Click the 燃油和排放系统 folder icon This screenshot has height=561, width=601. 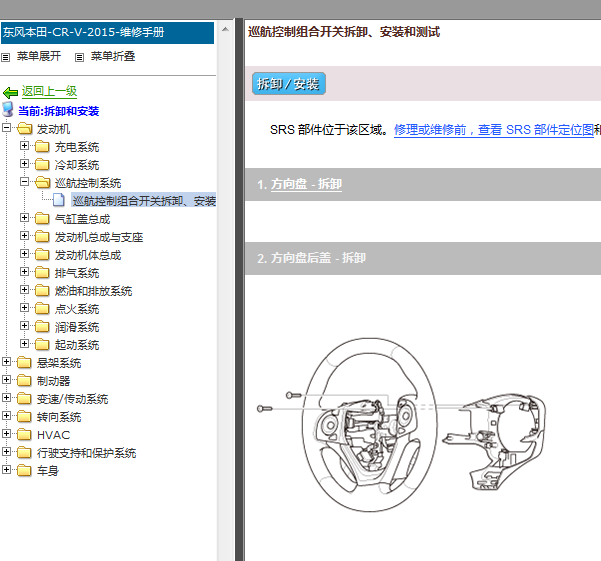[42, 290]
